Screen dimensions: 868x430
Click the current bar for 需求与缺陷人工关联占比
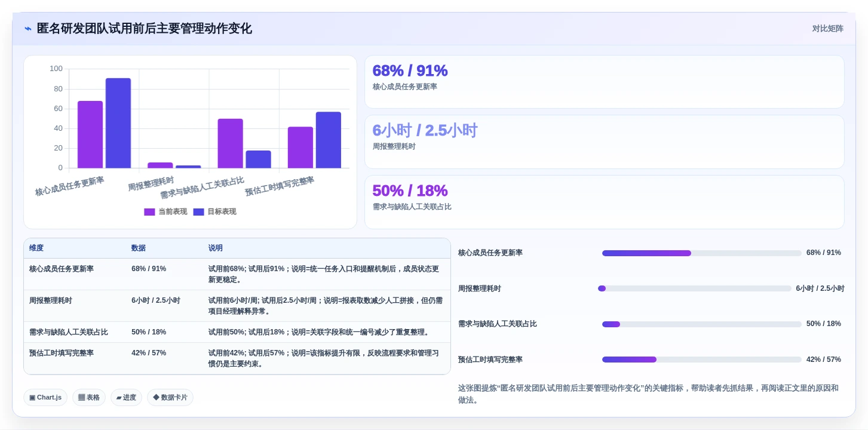(x=230, y=143)
